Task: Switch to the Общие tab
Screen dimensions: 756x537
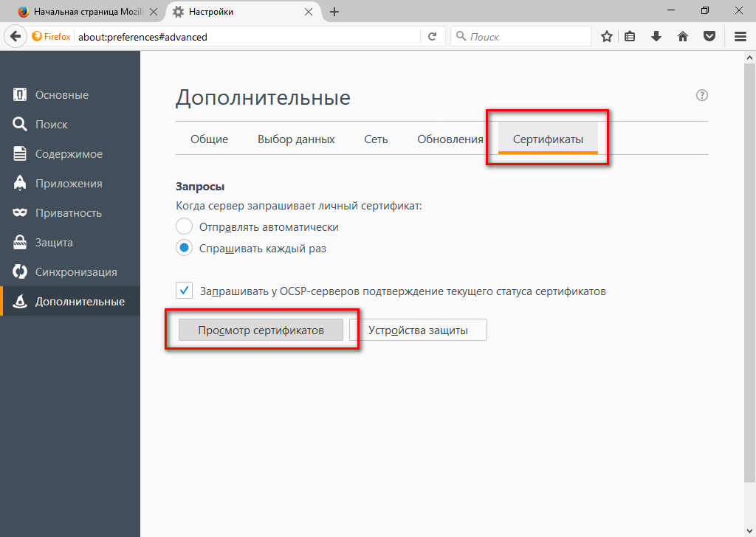Action: coord(209,139)
